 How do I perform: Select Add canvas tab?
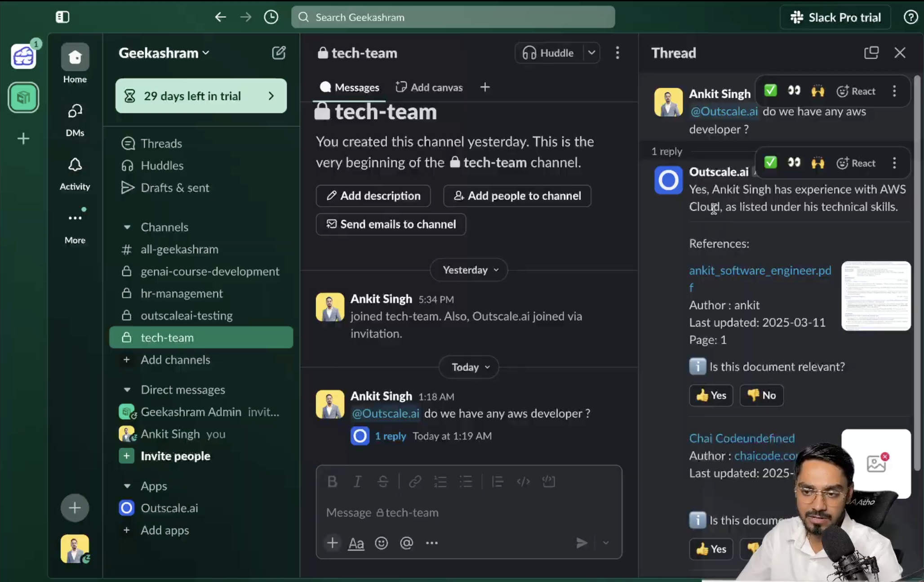(429, 87)
